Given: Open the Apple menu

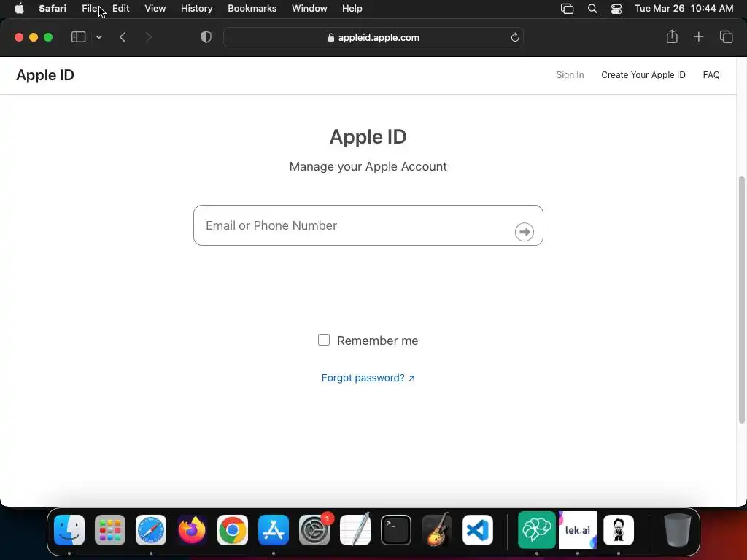Looking at the screenshot, I should pos(19,9).
